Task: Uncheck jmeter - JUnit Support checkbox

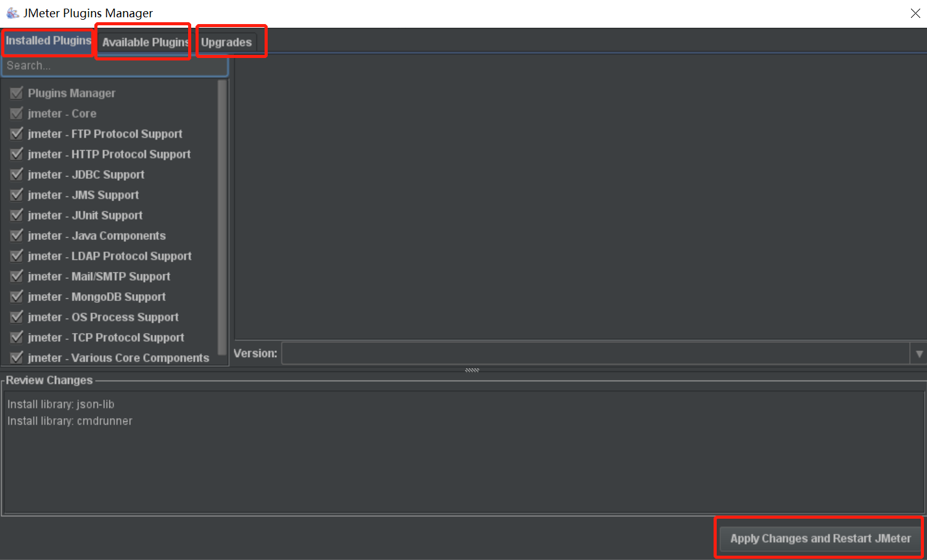Action: click(17, 215)
